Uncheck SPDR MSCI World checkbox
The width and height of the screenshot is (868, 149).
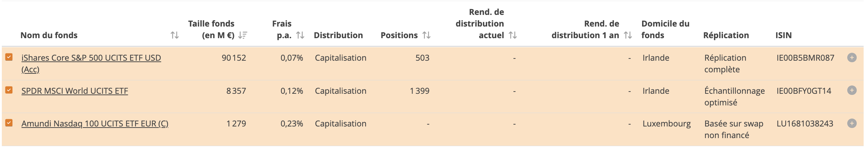[9, 90]
